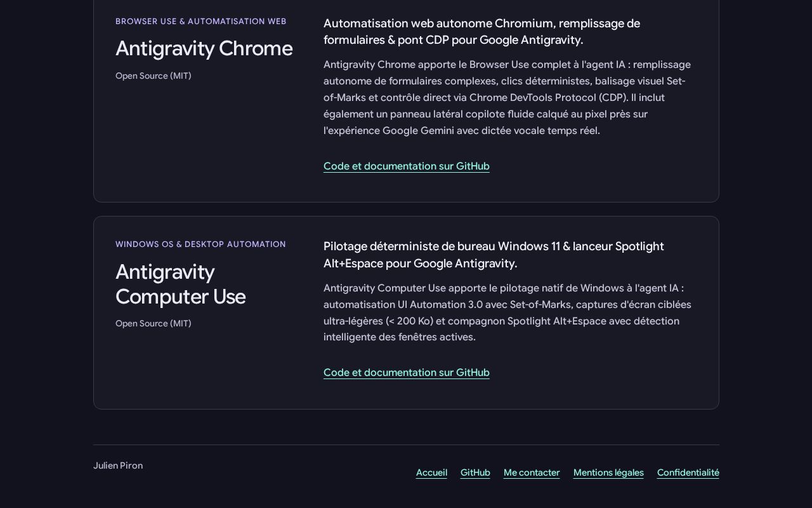Go to Accueil in the footer

431,472
